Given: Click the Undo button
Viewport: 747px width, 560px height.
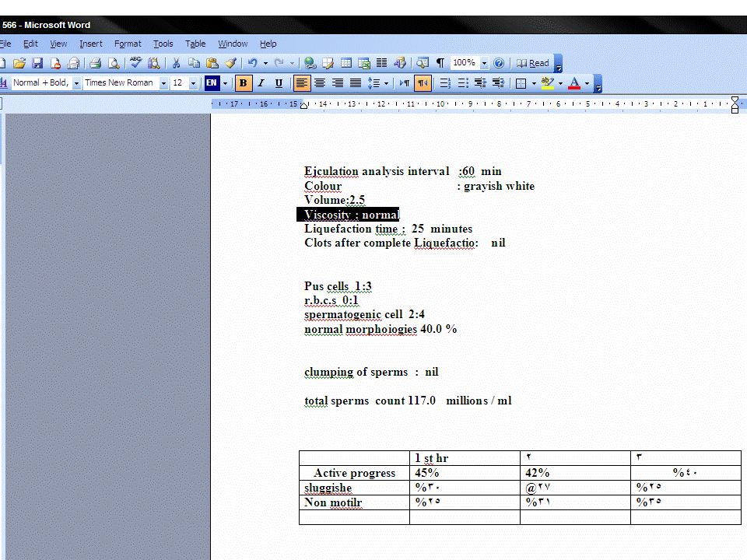Looking at the screenshot, I should pos(252,63).
